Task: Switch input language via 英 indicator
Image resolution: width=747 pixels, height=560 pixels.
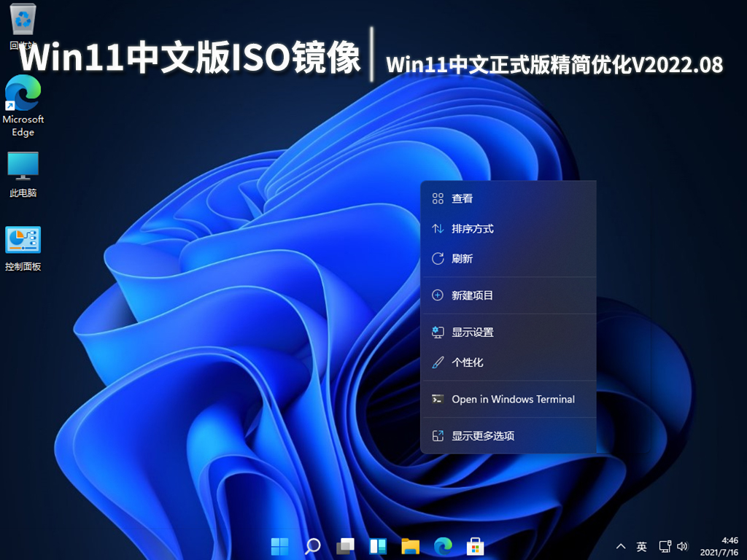Action: click(642, 546)
